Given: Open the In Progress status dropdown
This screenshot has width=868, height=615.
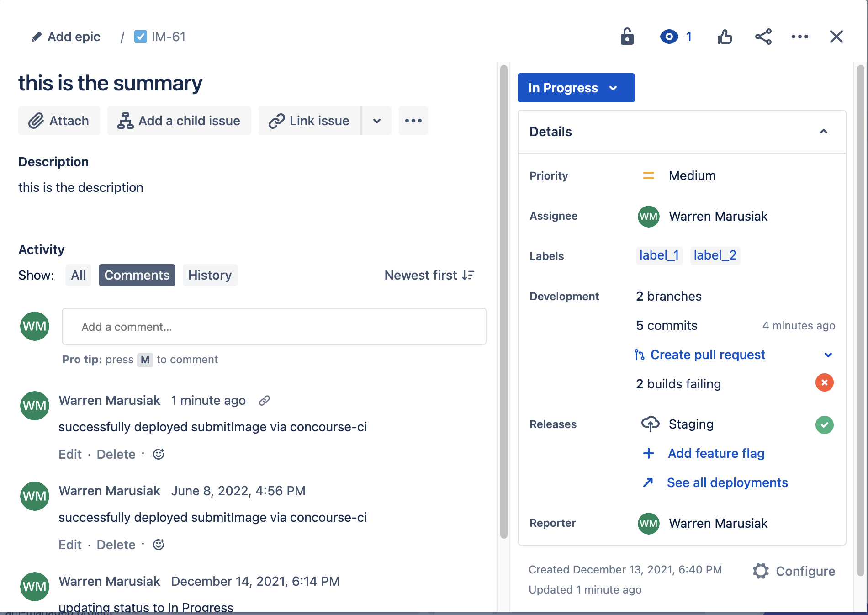Looking at the screenshot, I should pos(576,88).
